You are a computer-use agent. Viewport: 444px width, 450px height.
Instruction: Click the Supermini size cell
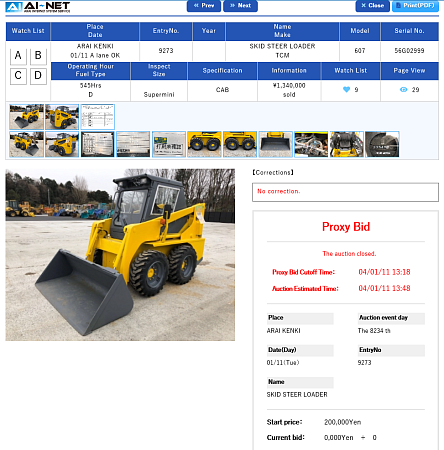coord(159,90)
